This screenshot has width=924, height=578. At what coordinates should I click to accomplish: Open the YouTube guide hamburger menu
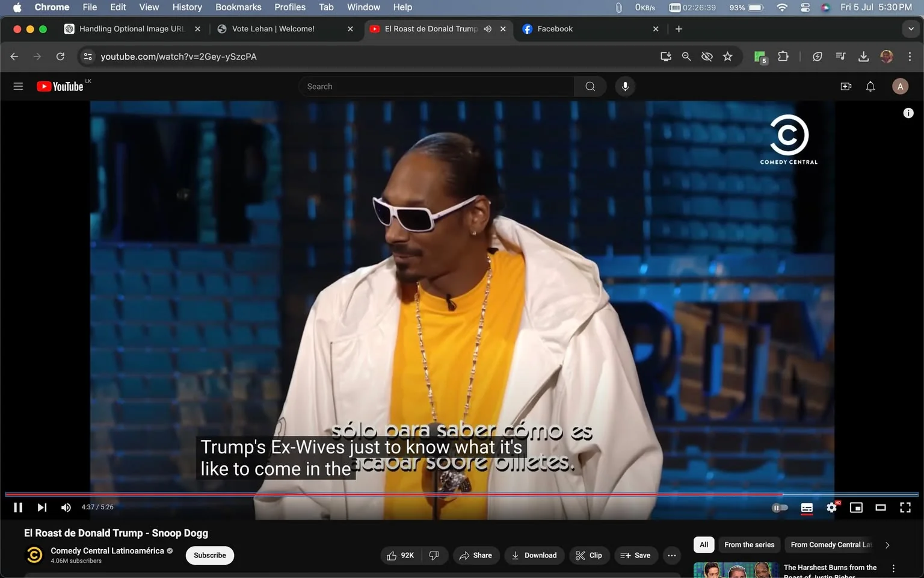(18, 86)
